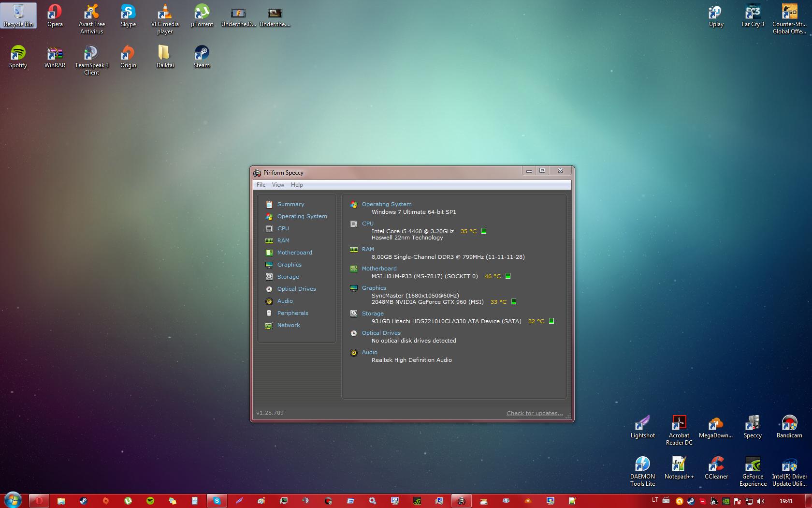Click the v1.28.709 version label
This screenshot has width=812, height=508.
(270, 413)
